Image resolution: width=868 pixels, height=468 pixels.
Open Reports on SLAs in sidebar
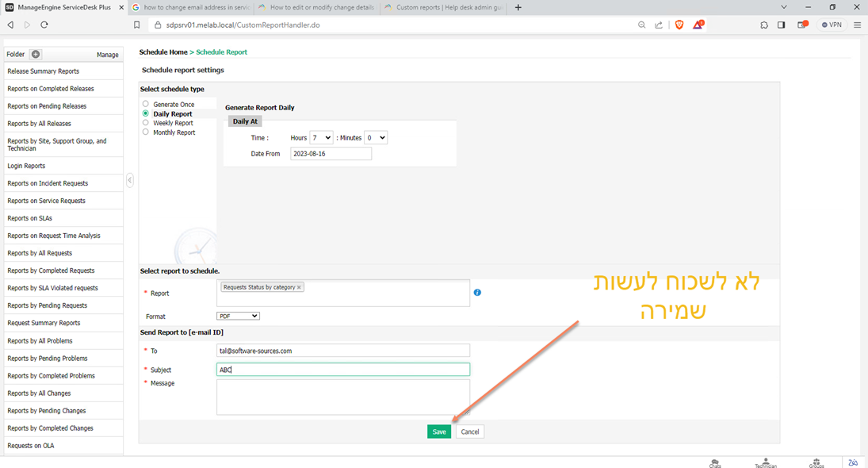pos(29,218)
